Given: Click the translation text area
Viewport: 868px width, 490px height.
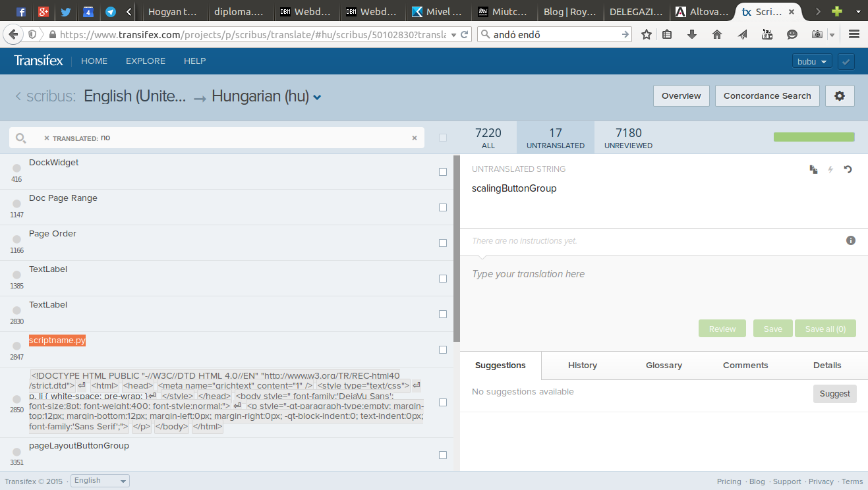Looking at the screenshot, I should tap(663, 290).
